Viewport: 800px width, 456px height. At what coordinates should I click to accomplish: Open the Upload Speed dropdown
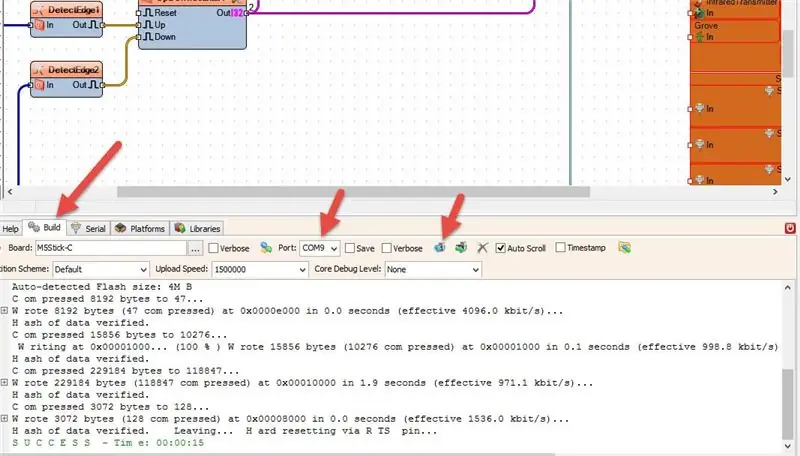tap(260, 269)
